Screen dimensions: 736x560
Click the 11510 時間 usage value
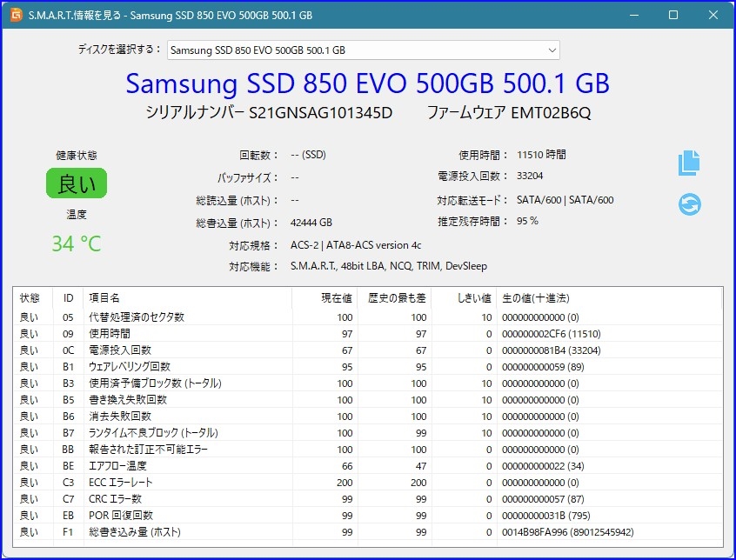541,155
